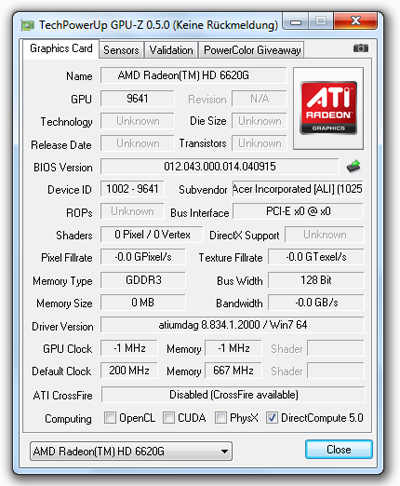This screenshot has height=486, width=400.
Task: Click the GPU field showing 9641
Action: (x=137, y=98)
